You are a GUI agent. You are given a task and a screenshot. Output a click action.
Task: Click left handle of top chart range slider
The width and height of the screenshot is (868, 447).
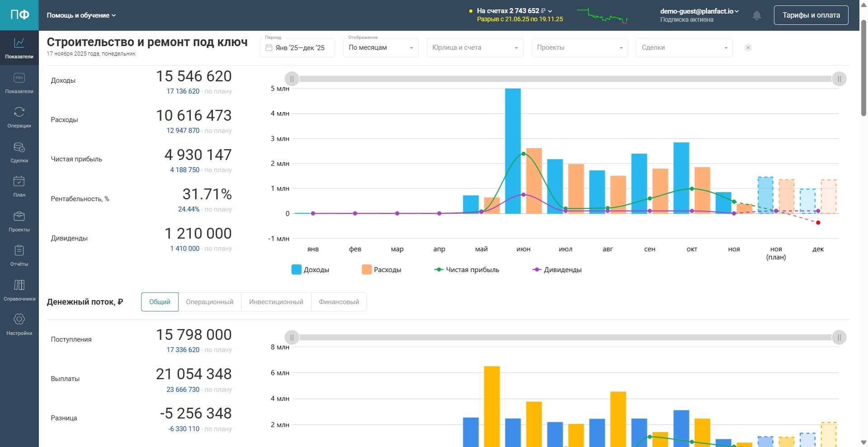coord(292,79)
